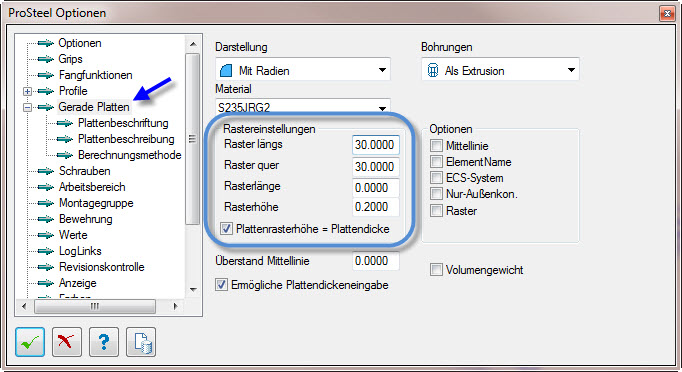The image size is (682, 372).
Task: Select Optionen in the tree
Action: [x=80, y=43]
